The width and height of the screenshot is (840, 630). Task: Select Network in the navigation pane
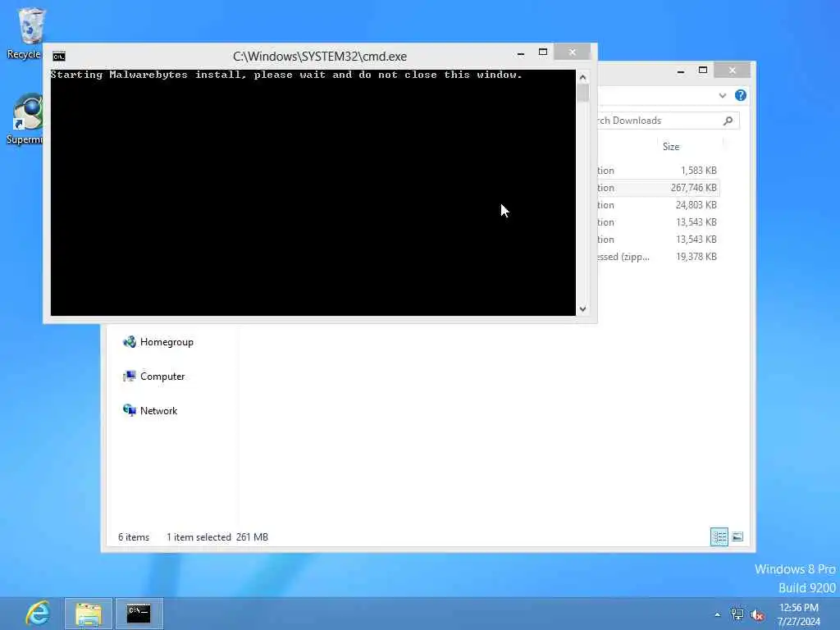158,410
